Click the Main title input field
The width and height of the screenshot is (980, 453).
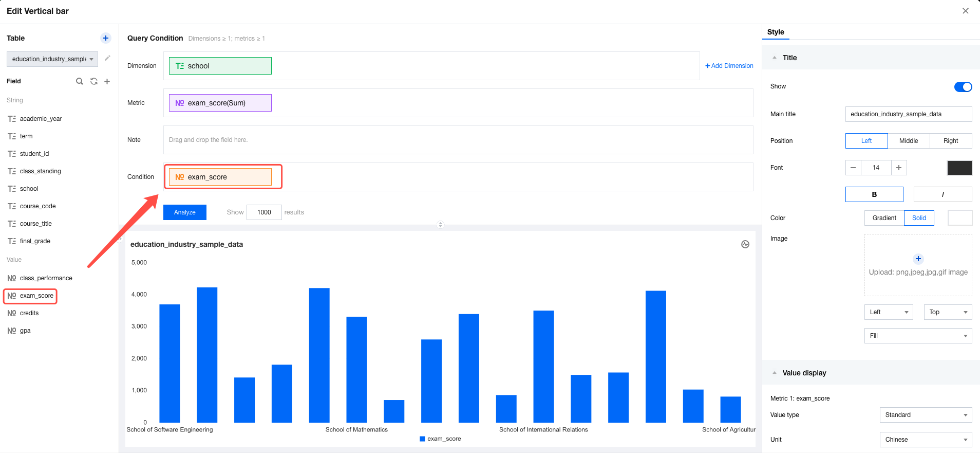[x=909, y=114]
